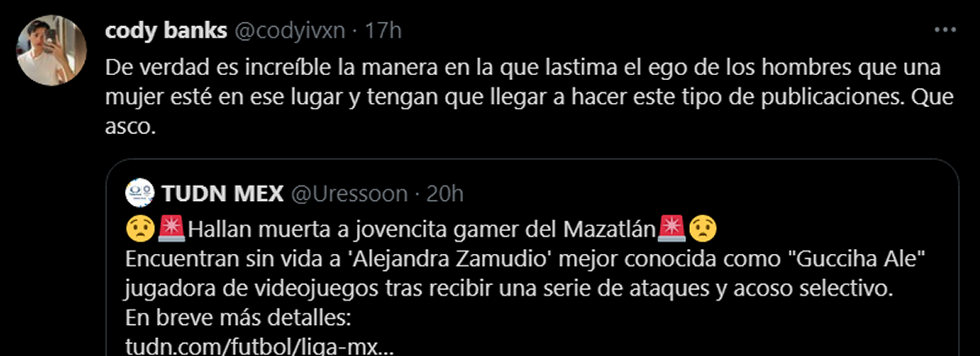
Task: Open cody banks' profile photo avatar
Action: coord(51,50)
